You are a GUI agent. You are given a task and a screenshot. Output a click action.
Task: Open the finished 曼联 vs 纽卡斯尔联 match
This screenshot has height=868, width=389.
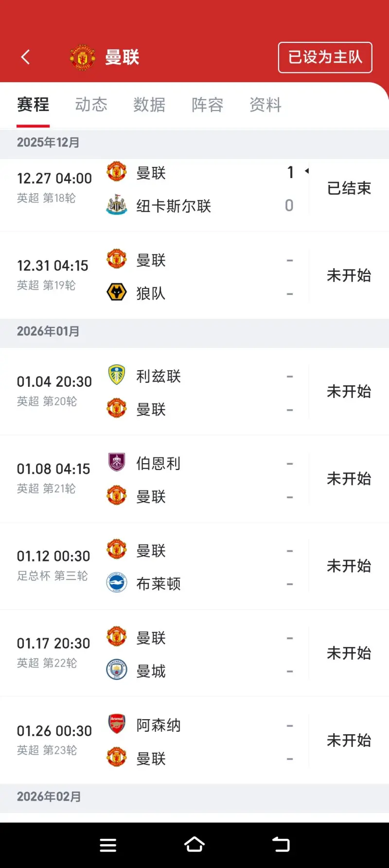pyautogui.click(x=194, y=189)
